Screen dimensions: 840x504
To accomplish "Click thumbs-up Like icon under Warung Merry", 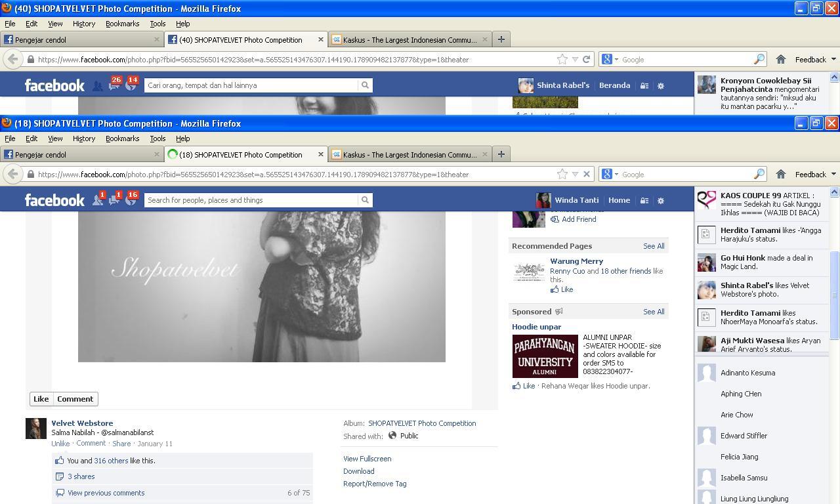I will tap(555, 289).
